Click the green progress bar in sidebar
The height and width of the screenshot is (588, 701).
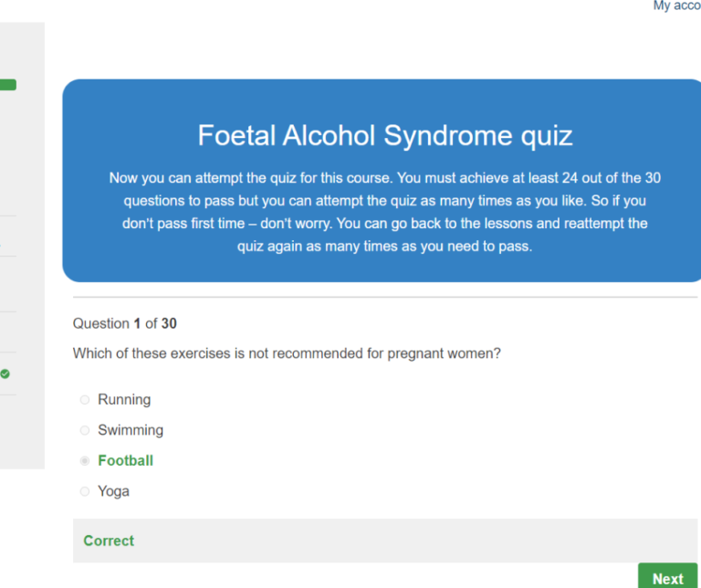tap(7, 85)
